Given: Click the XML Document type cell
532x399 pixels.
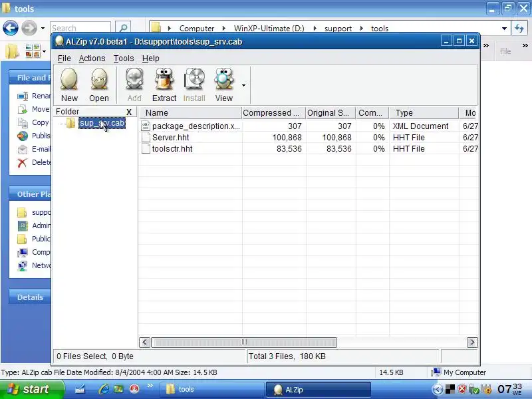Looking at the screenshot, I should pos(420,126).
